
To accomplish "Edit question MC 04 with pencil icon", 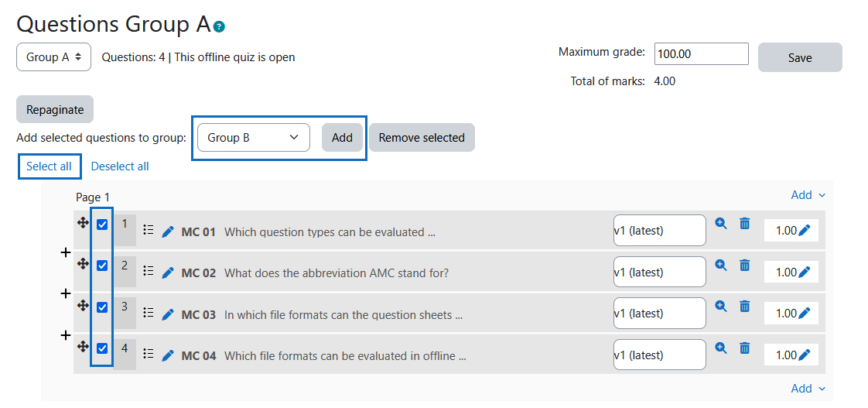I will tap(168, 356).
